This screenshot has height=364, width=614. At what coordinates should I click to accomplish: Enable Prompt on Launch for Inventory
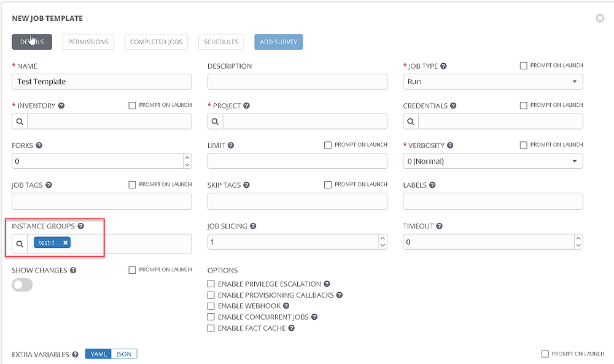pyautogui.click(x=132, y=106)
